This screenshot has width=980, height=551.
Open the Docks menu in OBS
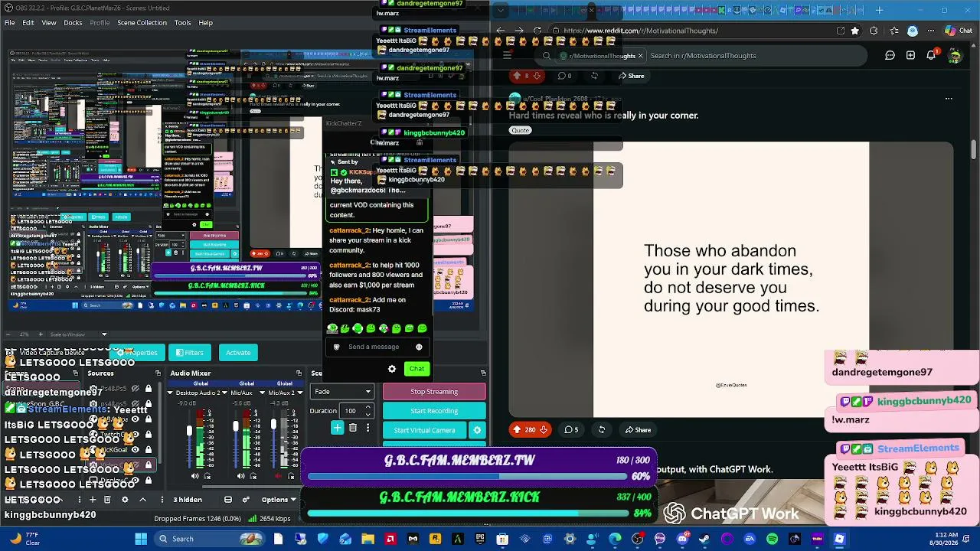(73, 23)
